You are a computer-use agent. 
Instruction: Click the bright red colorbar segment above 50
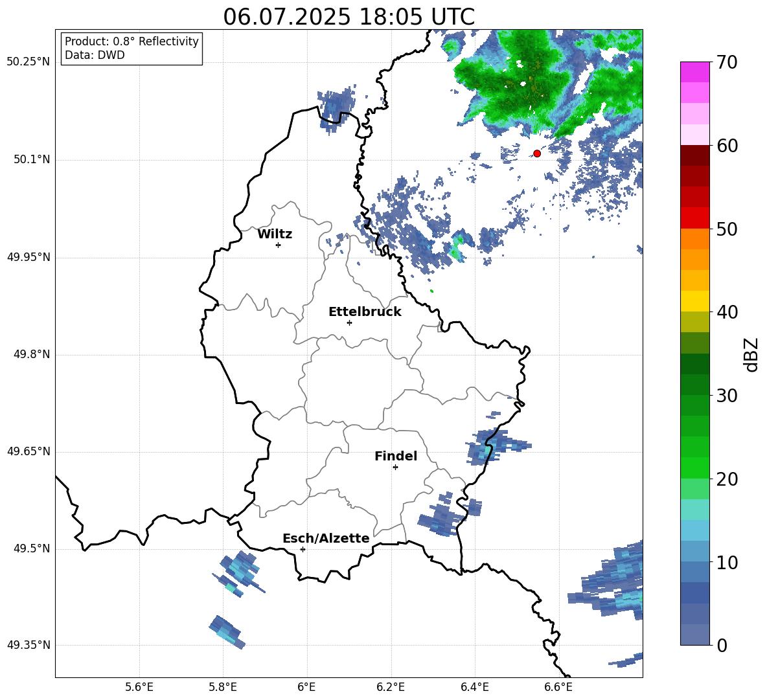(694, 218)
